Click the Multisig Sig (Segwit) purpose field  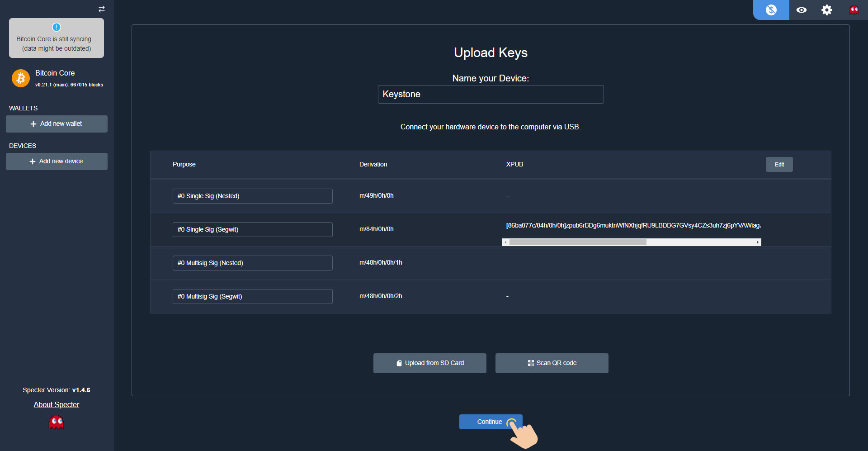click(252, 297)
